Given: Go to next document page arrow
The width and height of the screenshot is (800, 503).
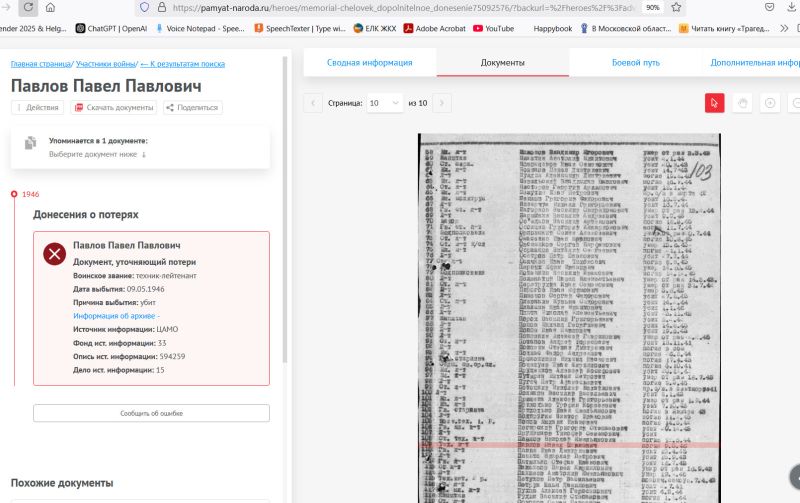Looking at the screenshot, I should point(442,103).
